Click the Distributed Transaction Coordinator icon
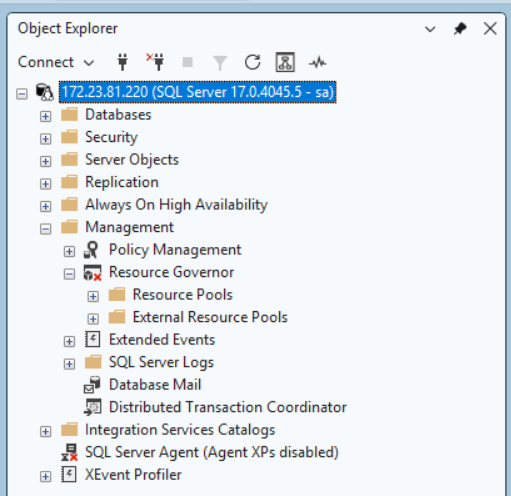Image resolution: width=511 pixels, height=496 pixels. [x=92, y=407]
